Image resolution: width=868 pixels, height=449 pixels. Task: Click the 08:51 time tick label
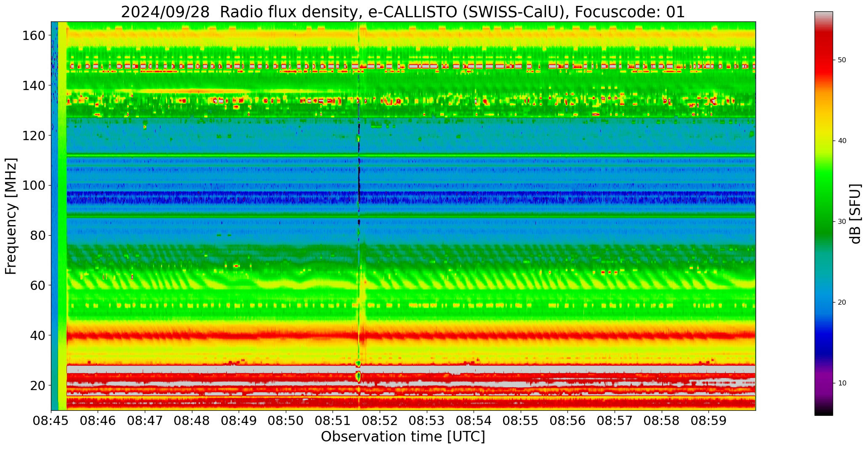333,421
